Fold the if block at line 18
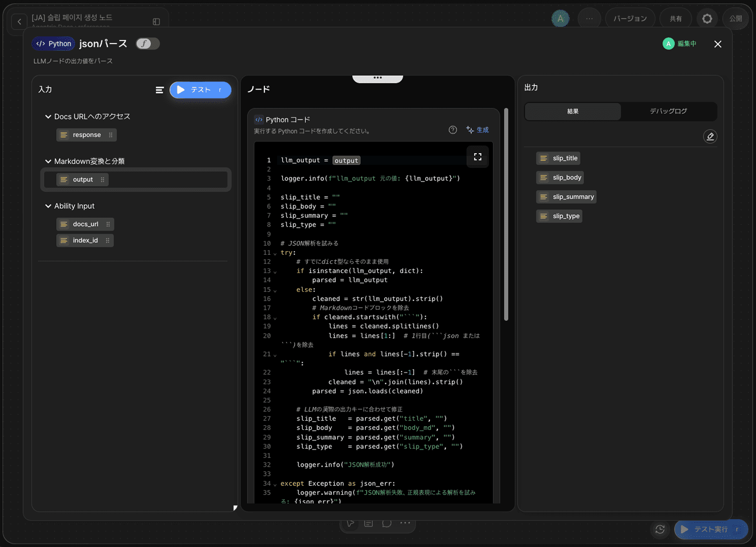The height and width of the screenshot is (547, 756). click(x=275, y=317)
